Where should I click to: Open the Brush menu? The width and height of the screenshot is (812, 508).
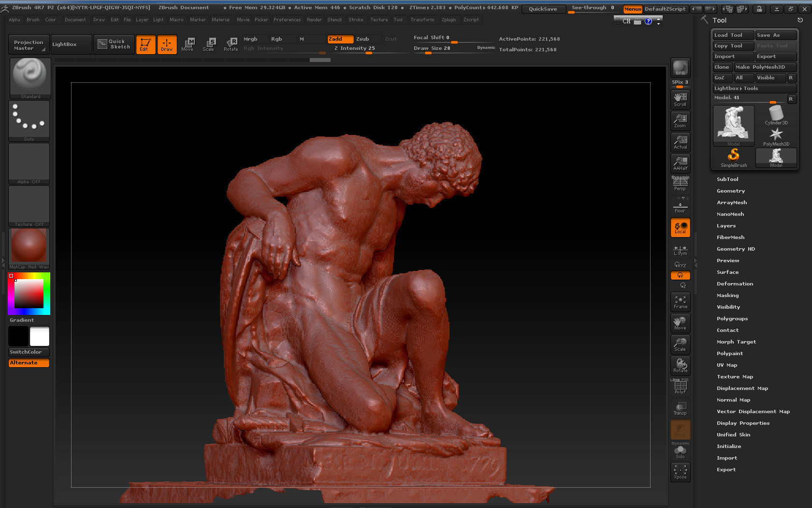pos(33,20)
